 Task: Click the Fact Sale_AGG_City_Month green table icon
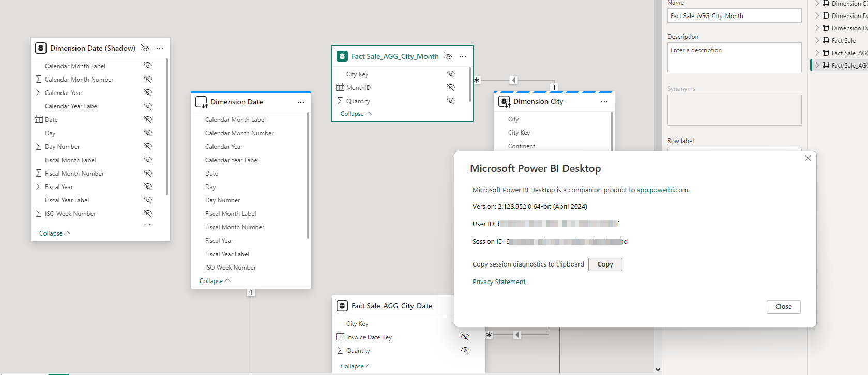pos(342,56)
